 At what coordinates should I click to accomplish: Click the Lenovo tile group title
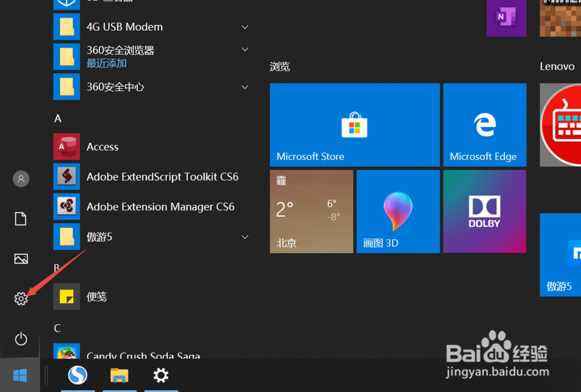pyautogui.click(x=557, y=67)
